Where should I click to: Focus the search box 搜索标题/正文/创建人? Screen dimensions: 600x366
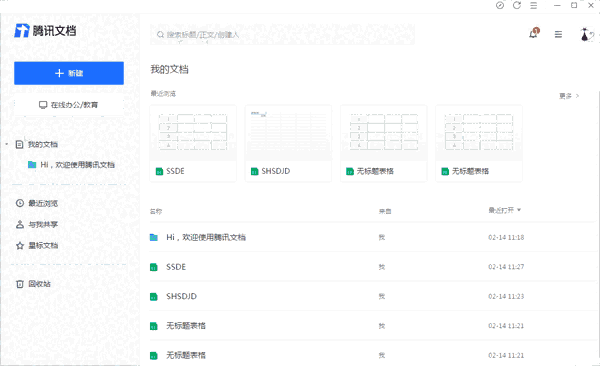coord(282,34)
